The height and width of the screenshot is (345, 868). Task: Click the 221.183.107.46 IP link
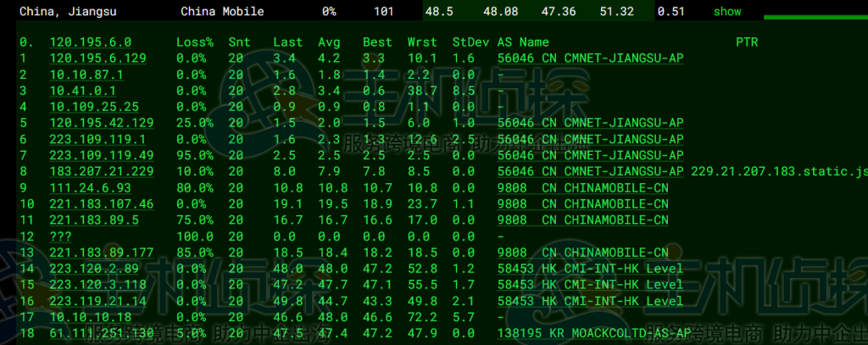[x=101, y=203]
